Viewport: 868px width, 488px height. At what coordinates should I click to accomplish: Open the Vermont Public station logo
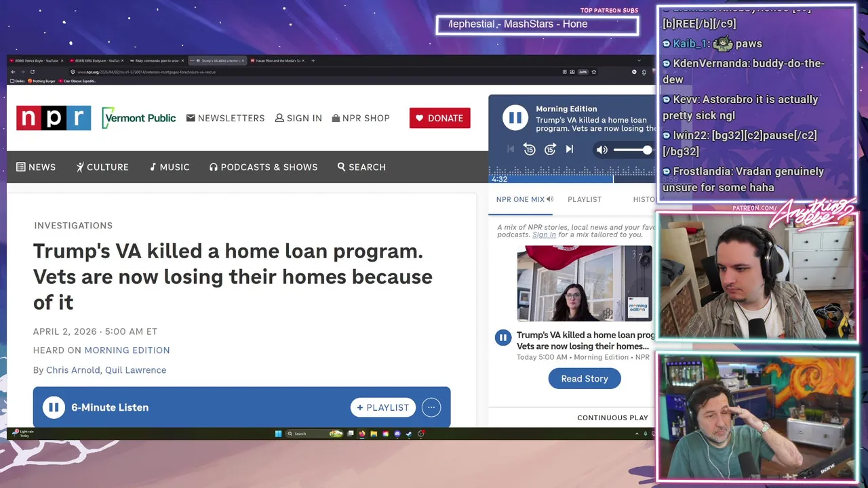(139, 118)
